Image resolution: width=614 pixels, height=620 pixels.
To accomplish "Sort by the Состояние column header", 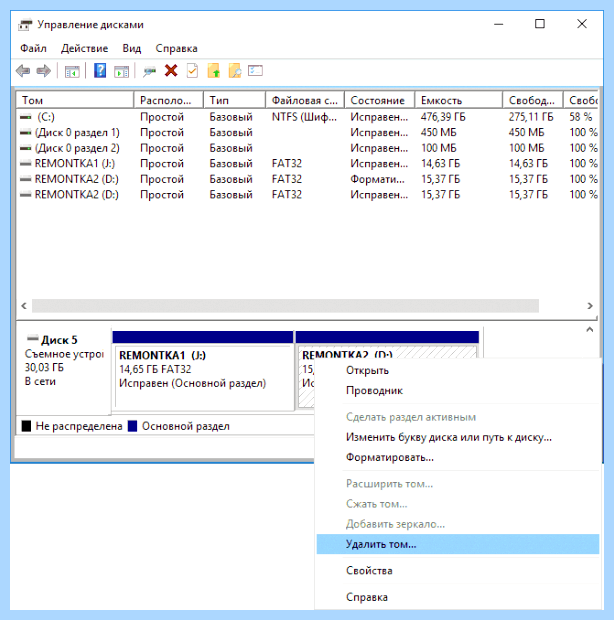I will [380, 100].
